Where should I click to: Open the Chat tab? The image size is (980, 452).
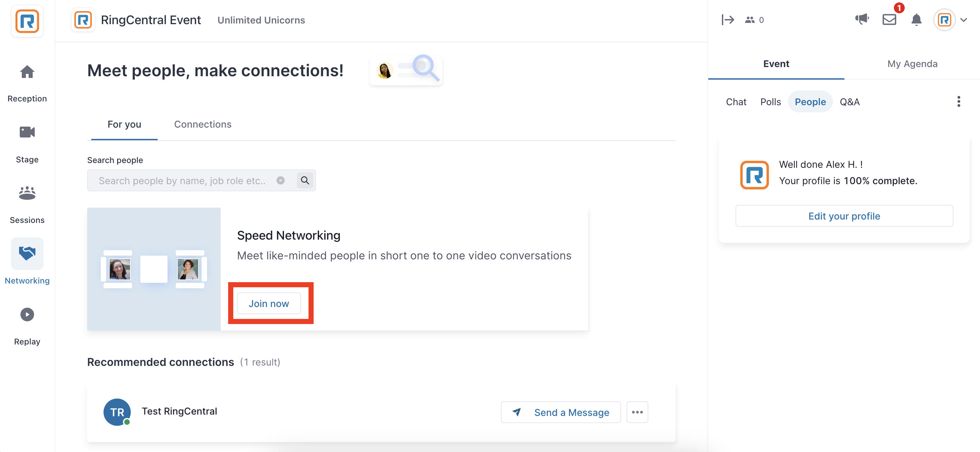pyautogui.click(x=736, y=102)
